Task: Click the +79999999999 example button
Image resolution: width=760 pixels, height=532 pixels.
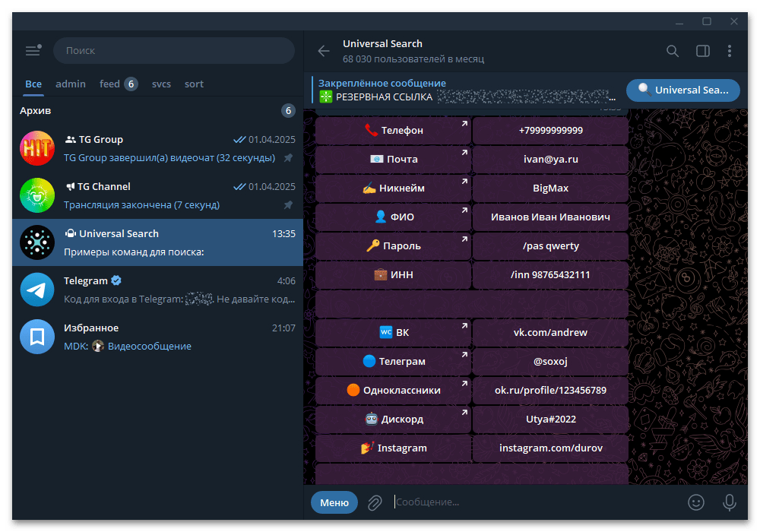Action: pyautogui.click(x=550, y=130)
